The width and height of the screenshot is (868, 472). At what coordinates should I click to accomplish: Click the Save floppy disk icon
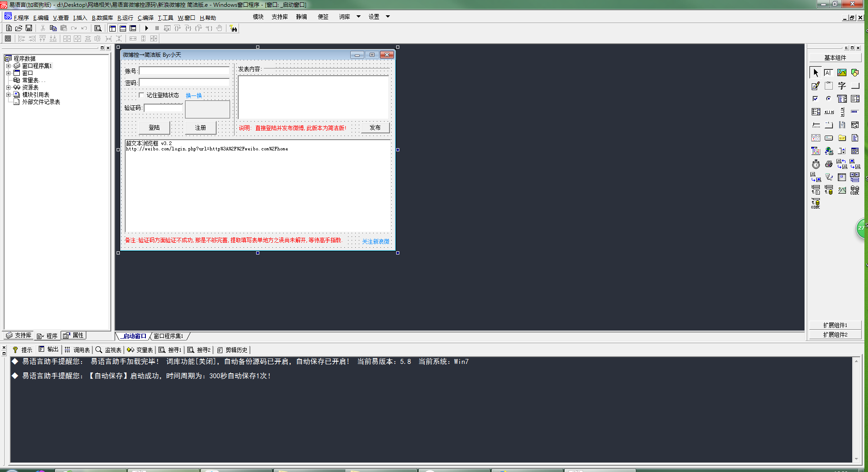click(29, 28)
